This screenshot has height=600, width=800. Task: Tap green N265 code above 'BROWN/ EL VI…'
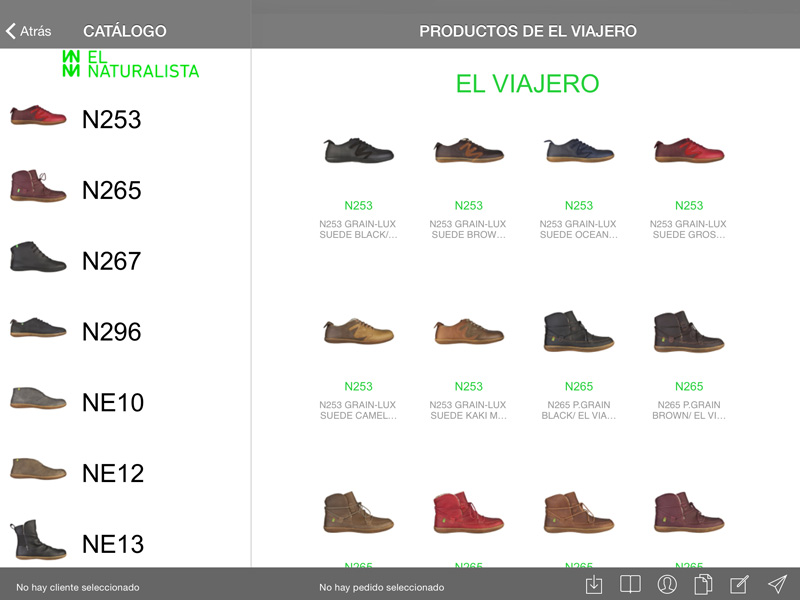(x=689, y=386)
